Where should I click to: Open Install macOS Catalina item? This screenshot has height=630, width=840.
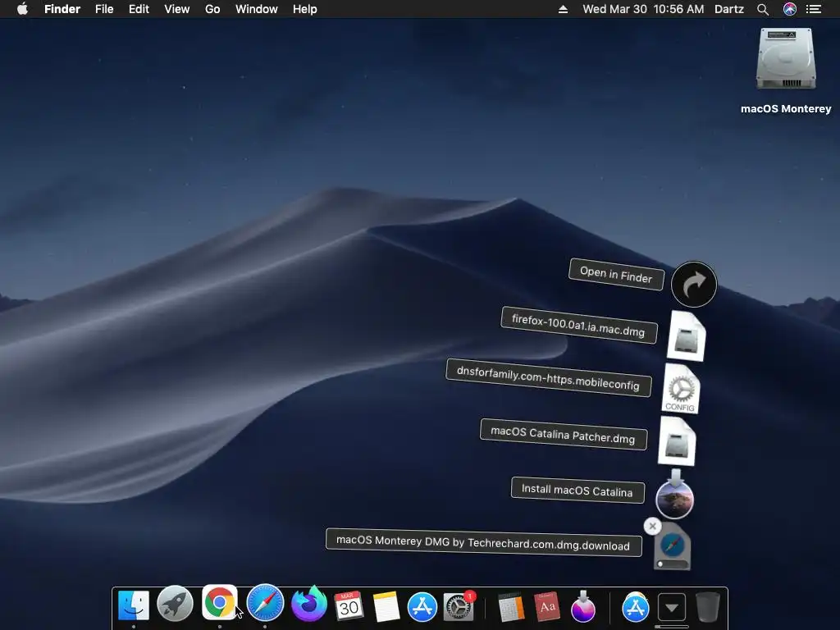(674, 495)
